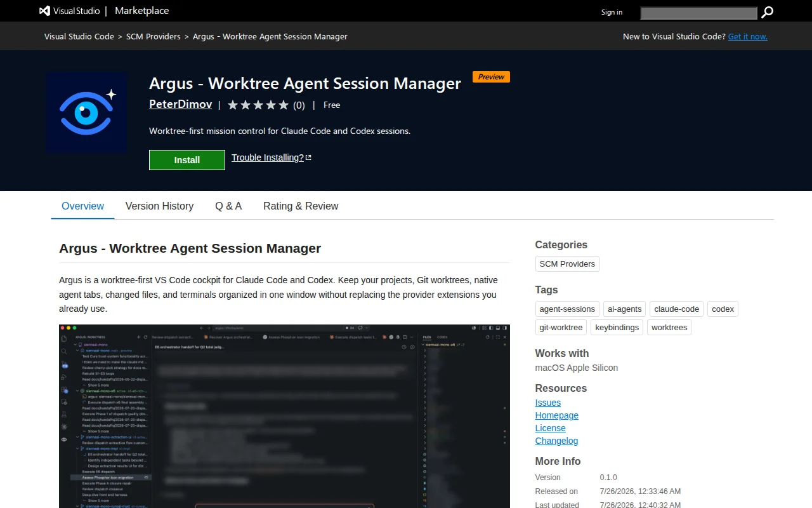Open the Changelog resource link
Image resolution: width=812 pixels, height=508 pixels.
click(556, 441)
